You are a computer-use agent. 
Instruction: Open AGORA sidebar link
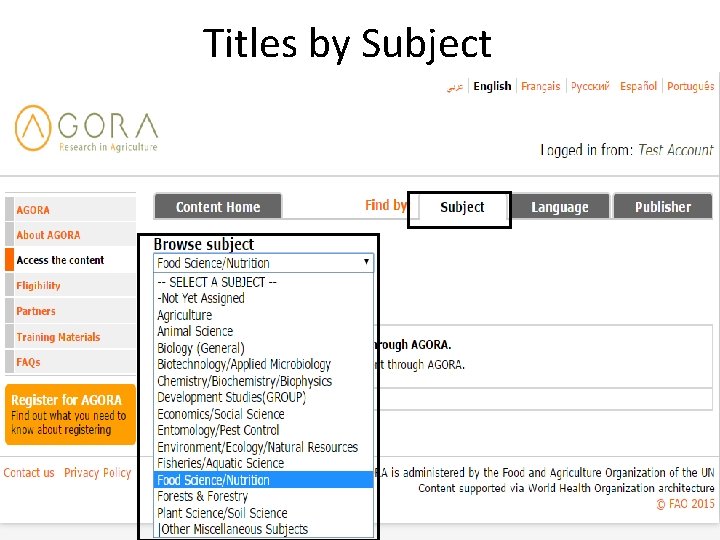click(x=33, y=210)
